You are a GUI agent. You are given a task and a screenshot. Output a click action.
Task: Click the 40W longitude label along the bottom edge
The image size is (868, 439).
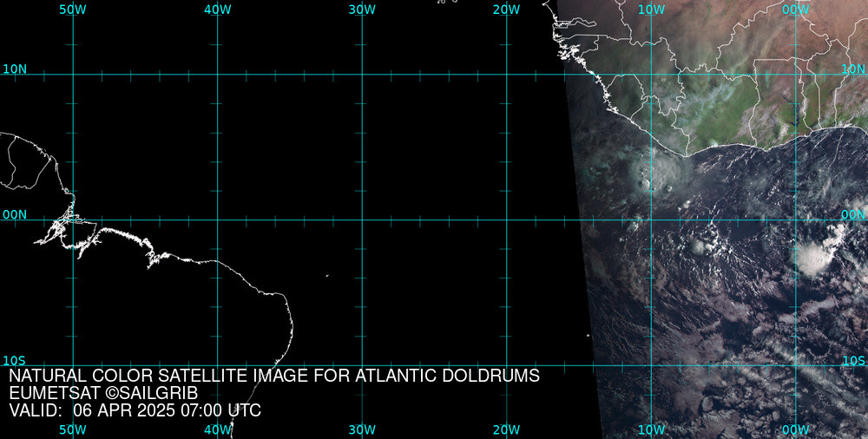(x=218, y=430)
